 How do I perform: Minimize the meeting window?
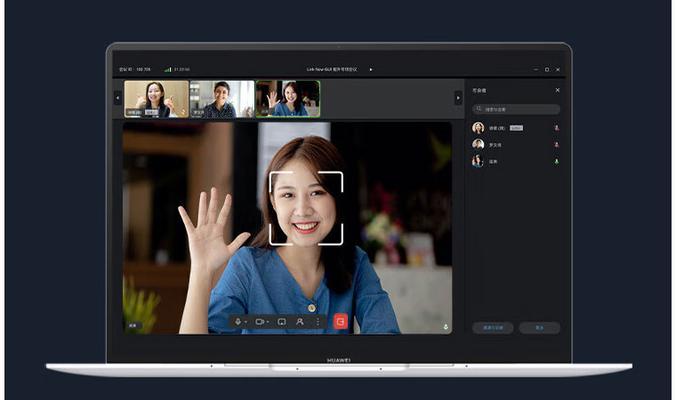(x=536, y=69)
